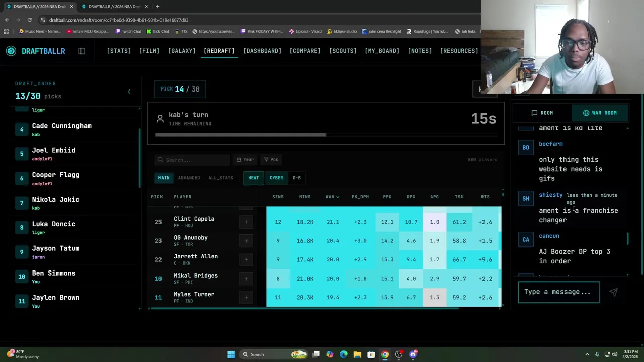Open the COMPARE nav tab
The width and height of the screenshot is (644, 362).
[x=305, y=51]
